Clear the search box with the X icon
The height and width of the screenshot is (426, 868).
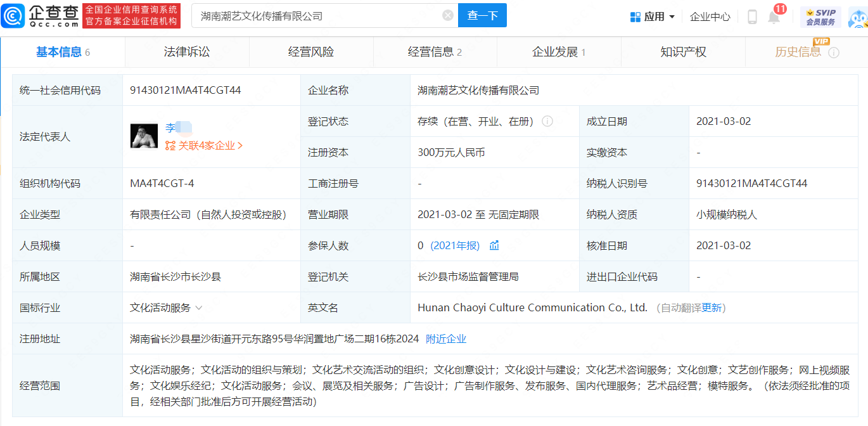[448, 15]
